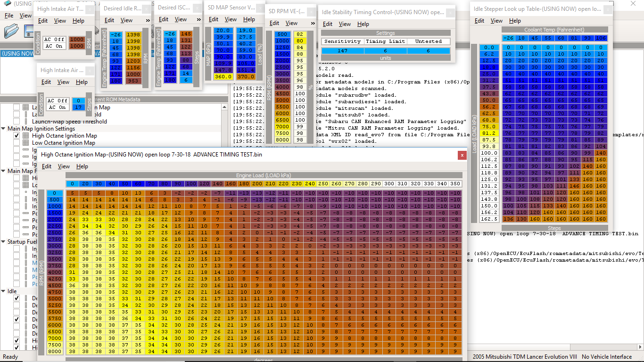Enable the Low Octane Ignition Map checkbox

coord(17,143)
